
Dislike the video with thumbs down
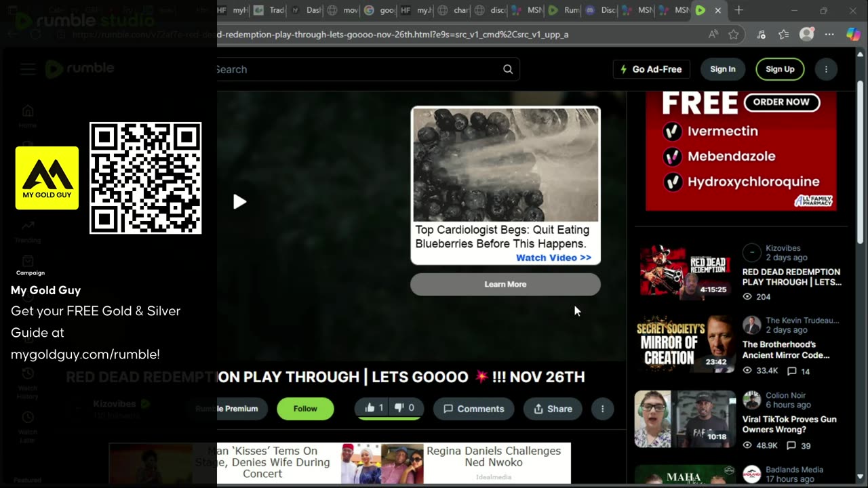coord(404,408)
